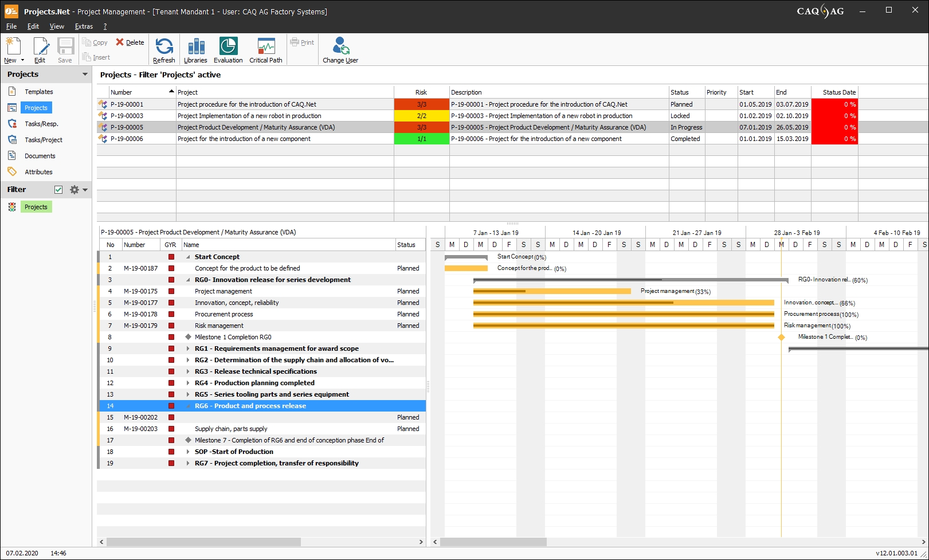Open Libraries from the toolbar
This screenshot has width=929, height=560.
pyautogui.click(x=195, y=50)
